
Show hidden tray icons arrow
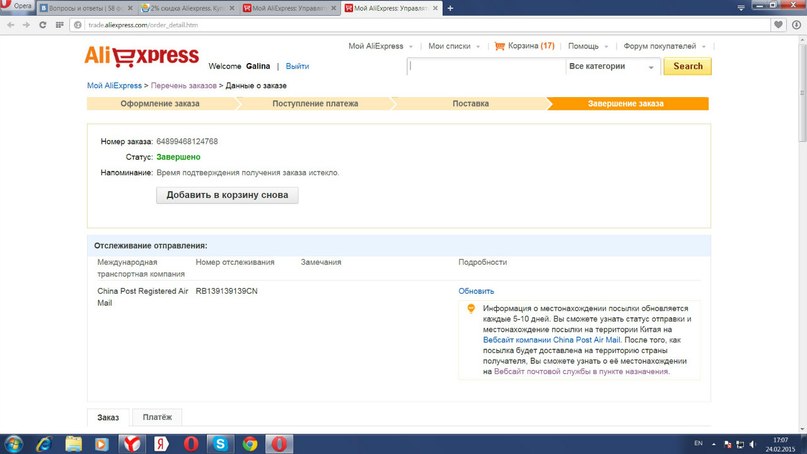(x=714, y=444)
